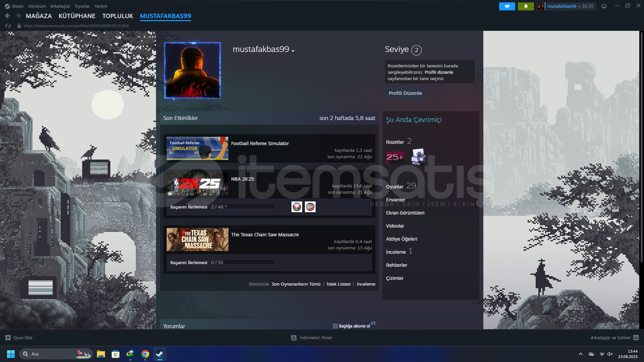The image size is (644, 362).
Task: Open the Oyunlar 29 link
Action: click(401, 186)
